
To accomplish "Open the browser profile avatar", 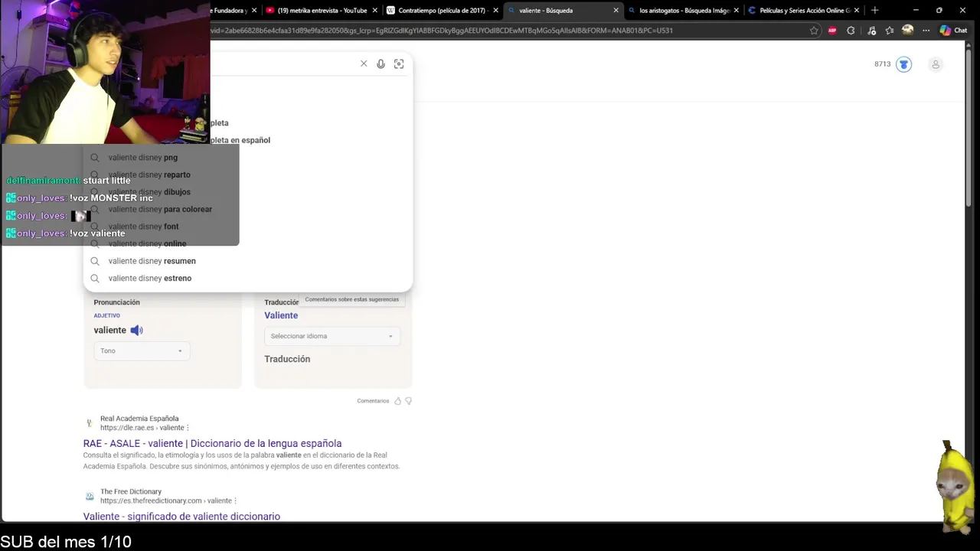I will 907,30.
